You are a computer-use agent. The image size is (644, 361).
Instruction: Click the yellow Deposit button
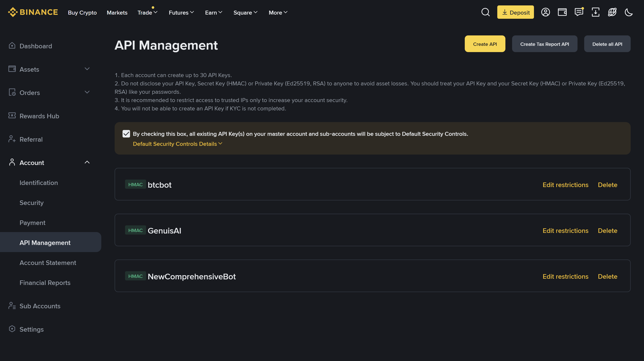click(515, 12)
